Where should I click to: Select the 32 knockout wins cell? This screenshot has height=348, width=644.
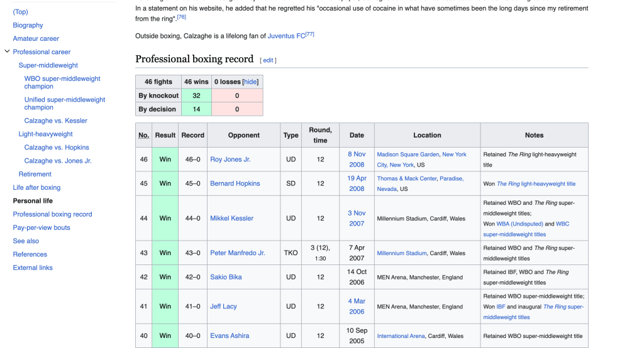coord(196,95)
